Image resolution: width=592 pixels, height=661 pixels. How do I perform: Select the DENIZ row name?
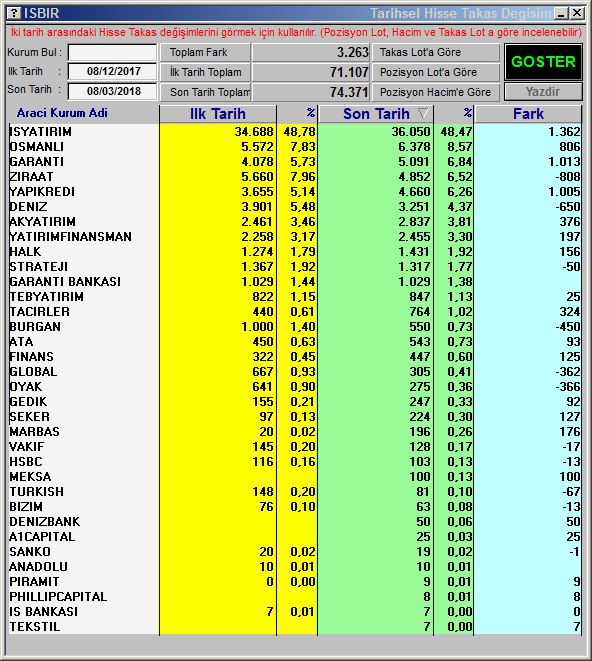(x=28, y=207)
